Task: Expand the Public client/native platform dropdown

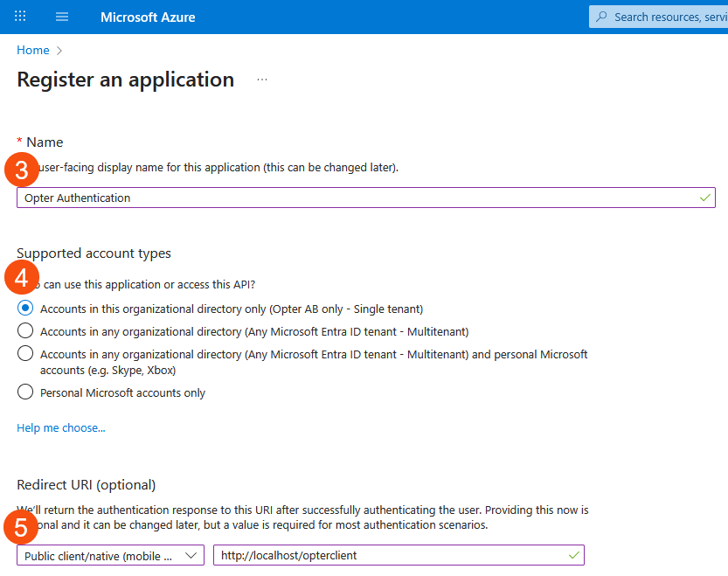Action: [x=110, y=555]
